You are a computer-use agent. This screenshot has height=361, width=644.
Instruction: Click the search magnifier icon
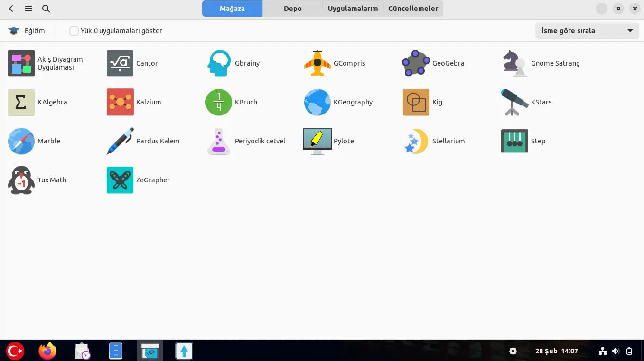pyautogui.click(x=46, y=9)
